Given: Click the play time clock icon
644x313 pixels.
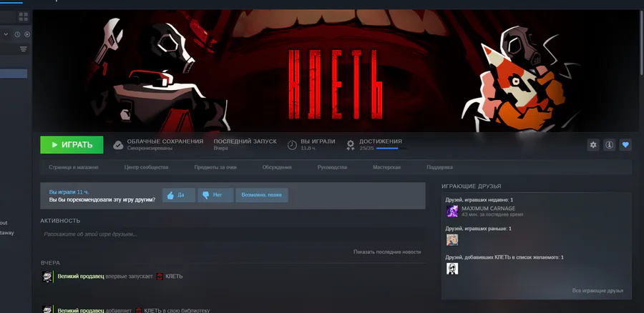Looking at the screenshot, I should coord(292,145).
